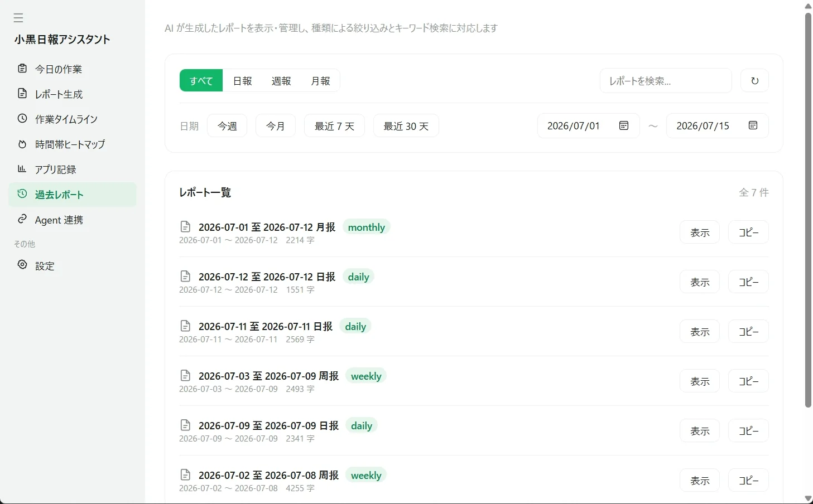
Task: Click コピー for the 07-03 至 07-09 周报
Action: (748, 381)
